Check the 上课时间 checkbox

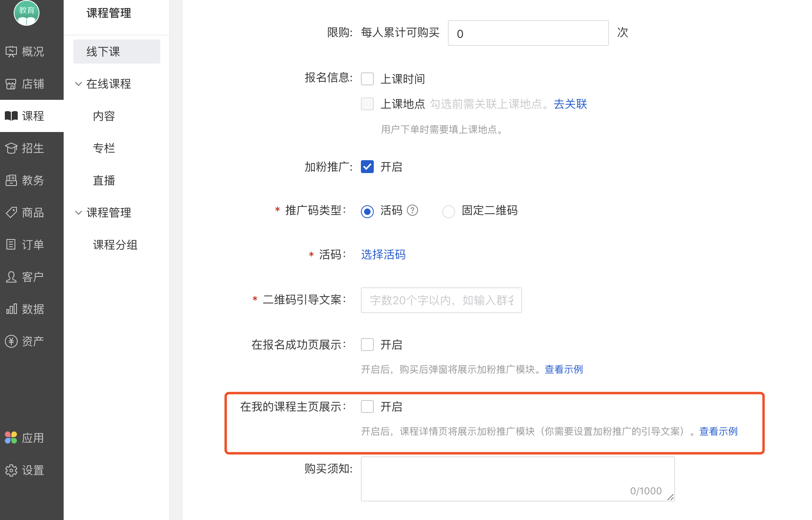click(x=367, y=79)
